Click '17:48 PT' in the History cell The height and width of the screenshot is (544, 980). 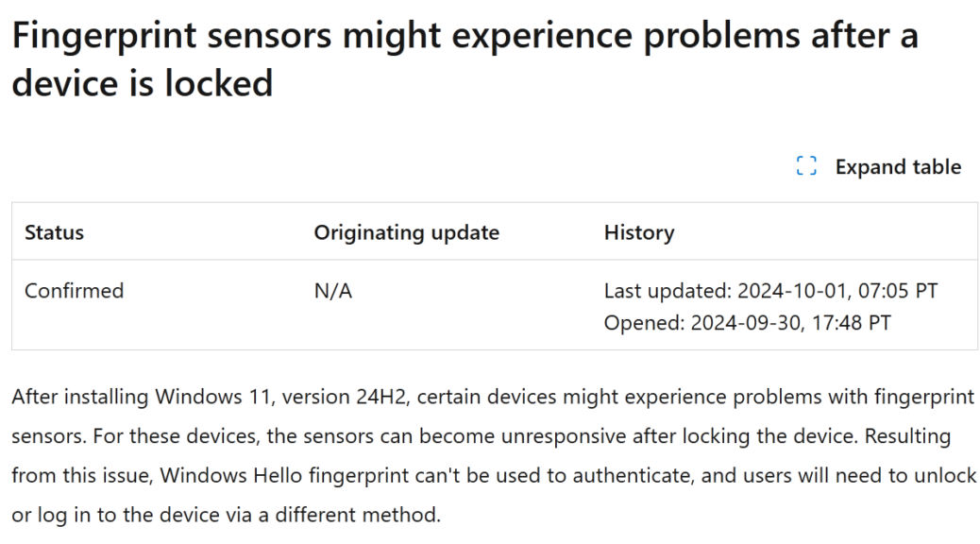pyautogui.click(x=852, y=323)
